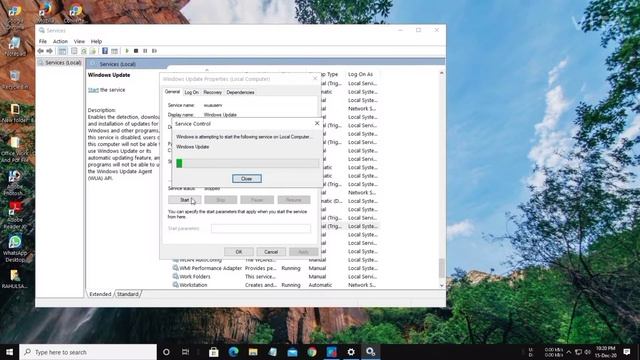The width and height of the screenshot is (640, 360).
Task: Open Google Chrome from the taskbar
Action: (312, 352)
